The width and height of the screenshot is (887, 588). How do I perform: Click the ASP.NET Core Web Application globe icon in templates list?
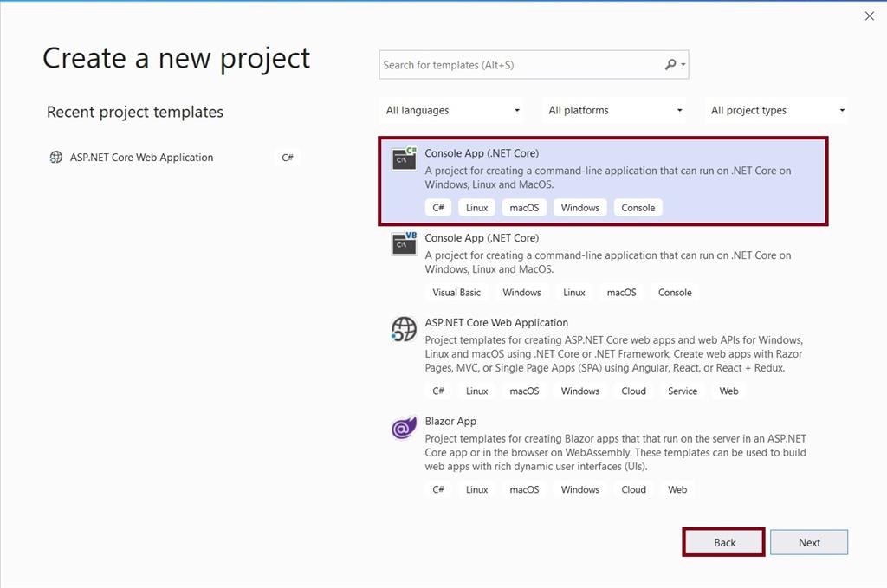pyautogui.click(x=404, y=329)
